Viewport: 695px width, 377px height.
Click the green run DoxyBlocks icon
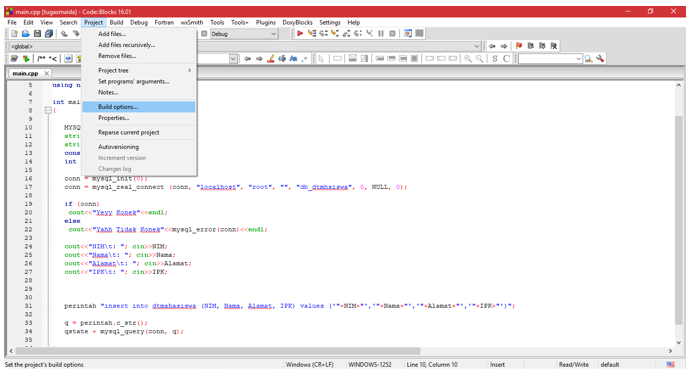[26, 58]
